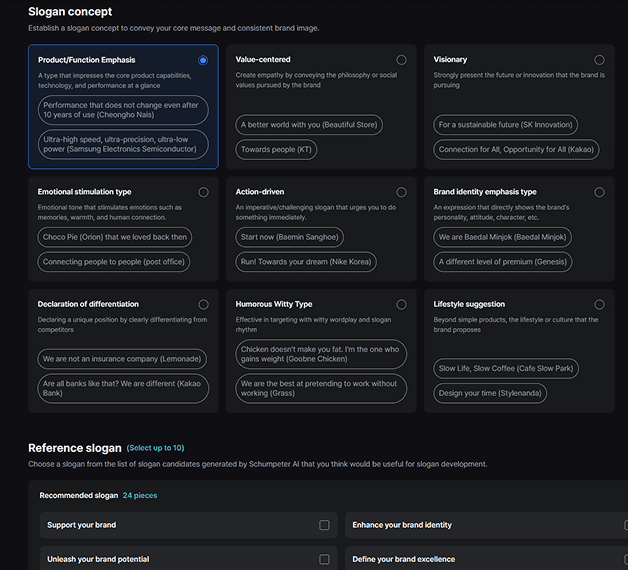The height and width of the screenshot is (570, 628).
Task: Select the Product/Function Emphasis radio button
Action: 203,60
